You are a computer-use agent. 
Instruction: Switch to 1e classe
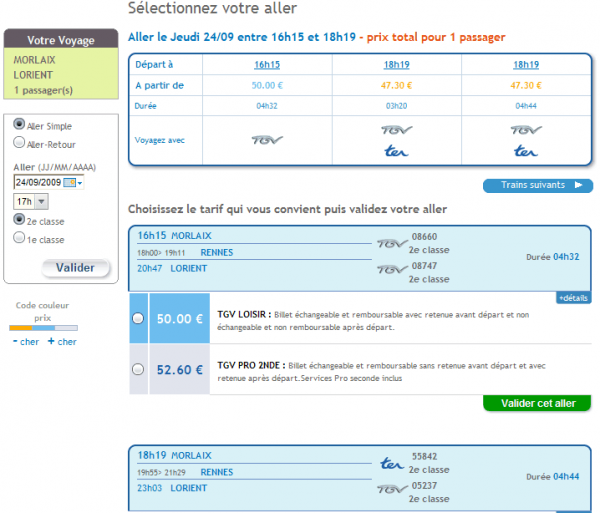pos(19,239)
